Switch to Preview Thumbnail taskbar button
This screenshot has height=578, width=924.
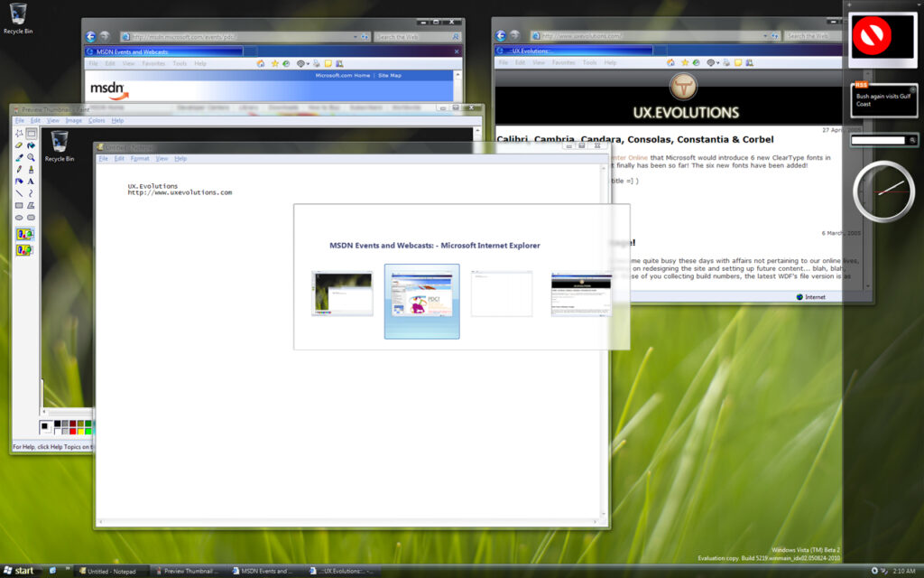point(189,571)
